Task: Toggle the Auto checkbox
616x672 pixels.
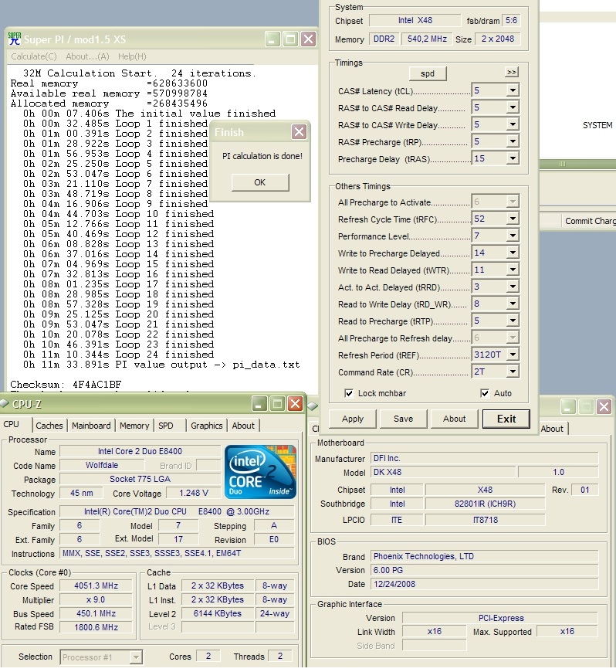Action: [x=485, y=393]
